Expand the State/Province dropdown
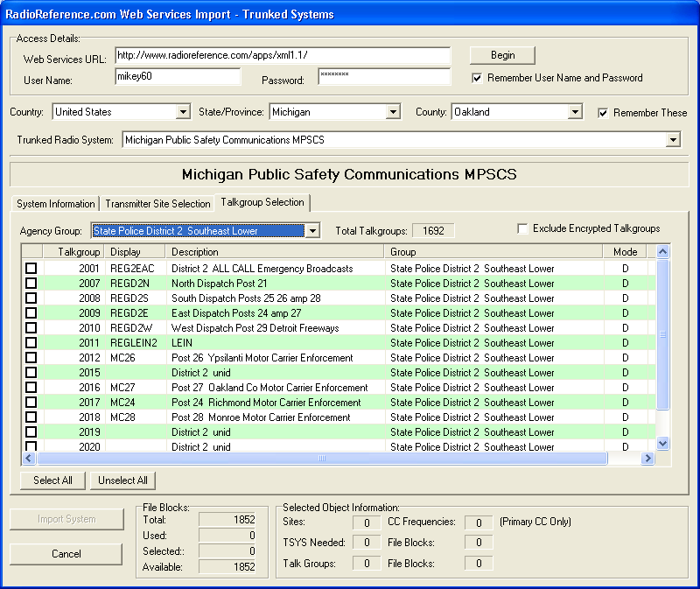This screenshot has height=589, width=700. point(393,112)
